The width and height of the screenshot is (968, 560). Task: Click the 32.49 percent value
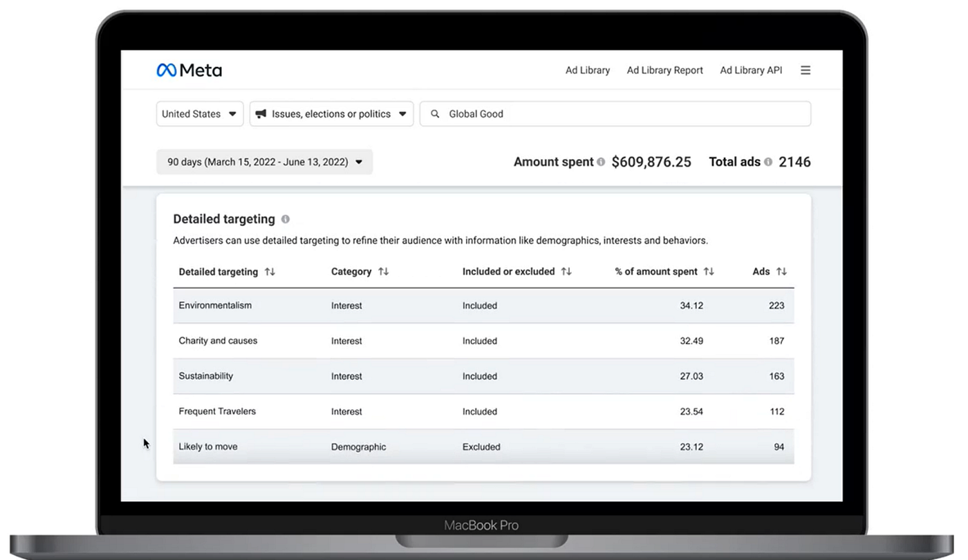tap(691, 341)
